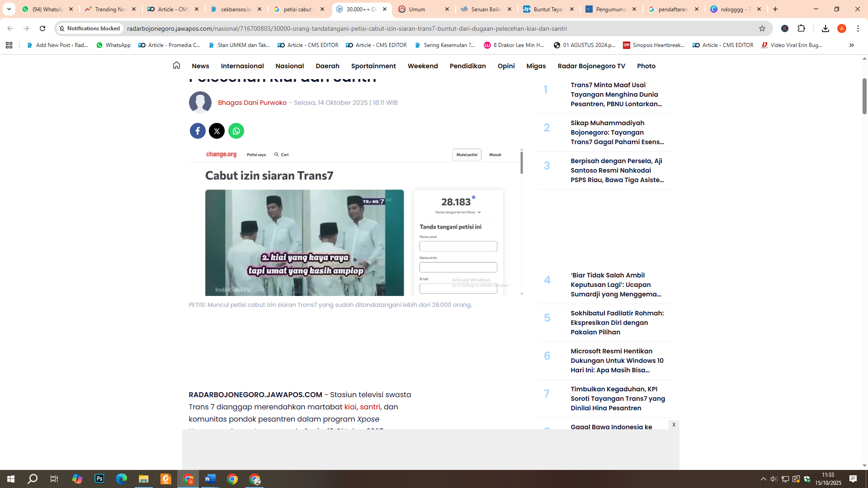Read 'Timbulkan Kegaduhan, KPI Soroti' article
Viewport: 868px width, 488px height.
coord(618,399)
